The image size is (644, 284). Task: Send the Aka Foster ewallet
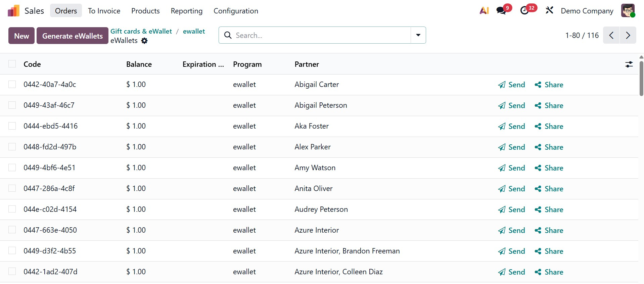click(511, 126)
